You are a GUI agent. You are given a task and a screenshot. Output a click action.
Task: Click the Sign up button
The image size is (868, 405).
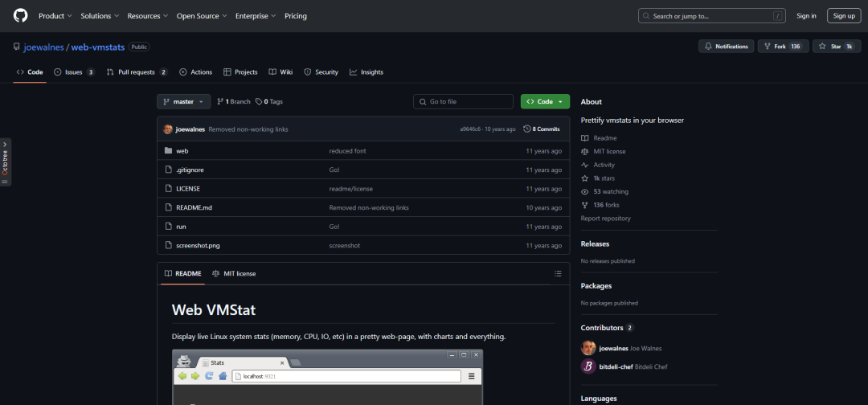844,16
